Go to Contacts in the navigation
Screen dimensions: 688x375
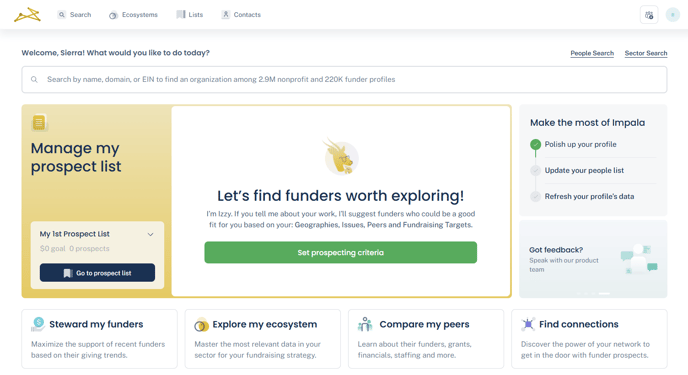pos(241,14)
